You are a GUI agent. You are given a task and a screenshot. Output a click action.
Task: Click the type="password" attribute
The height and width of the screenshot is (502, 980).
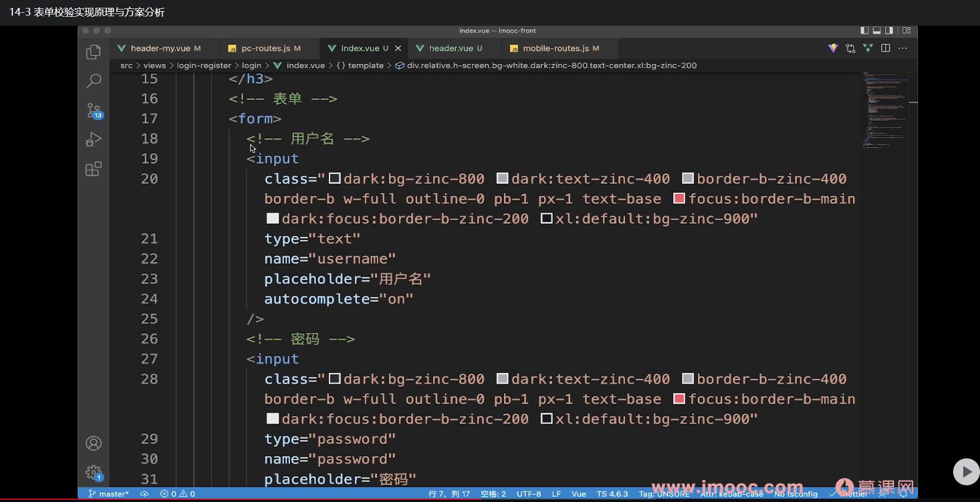330,439
